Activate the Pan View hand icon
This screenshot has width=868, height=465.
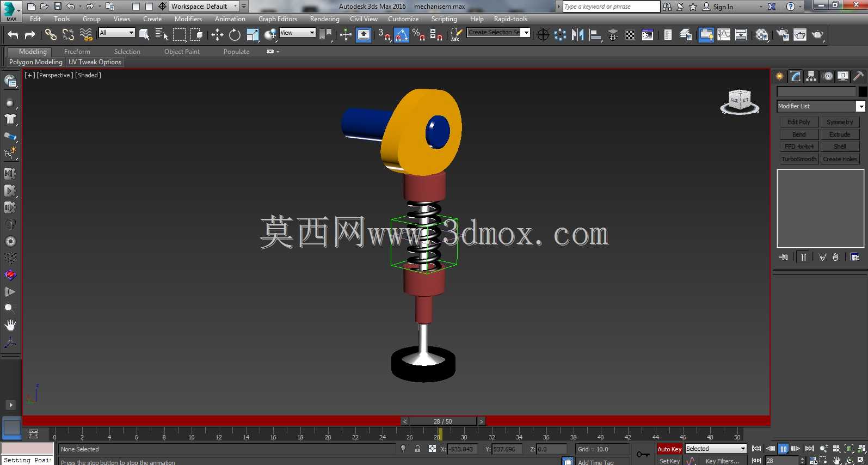[837, 461]
